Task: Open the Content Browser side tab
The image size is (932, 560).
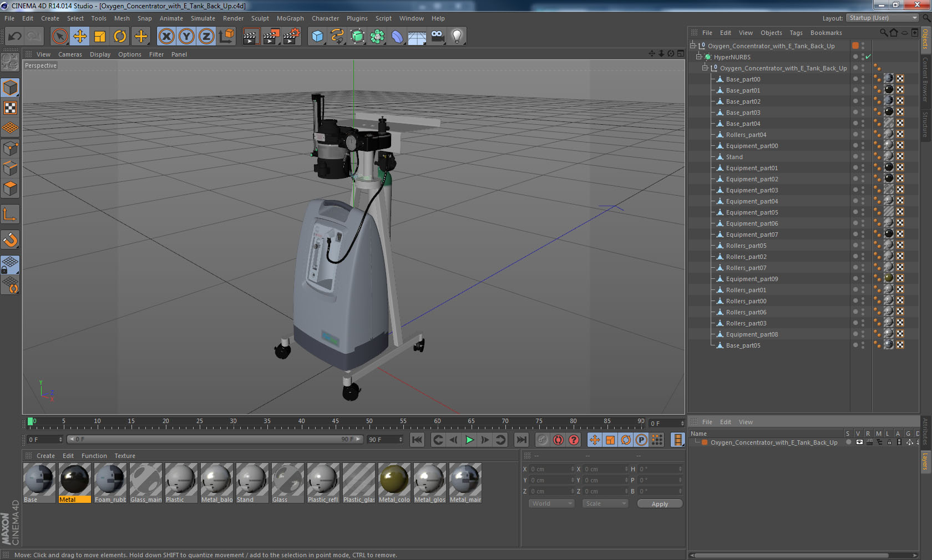Action: pyautogui.click(x=925, y=79)
